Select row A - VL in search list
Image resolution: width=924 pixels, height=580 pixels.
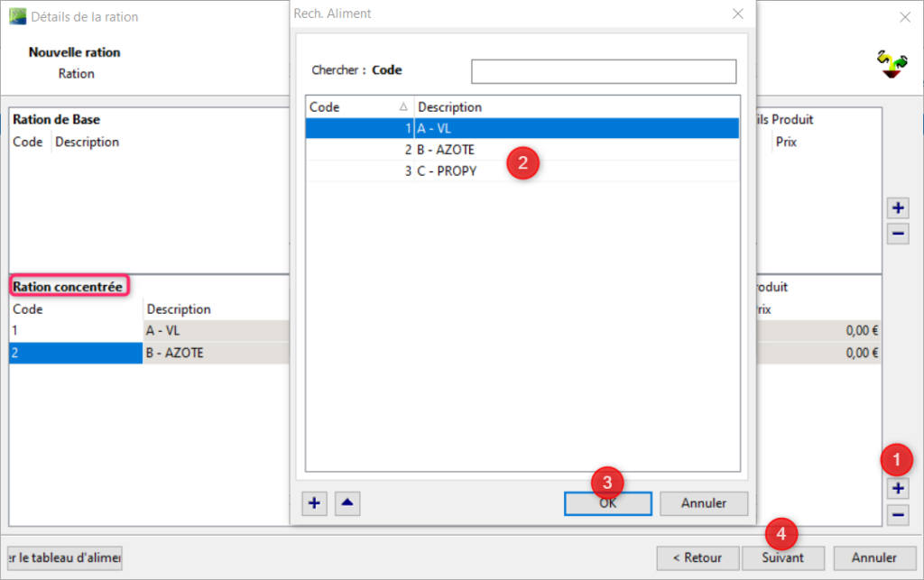click(522, 128)
